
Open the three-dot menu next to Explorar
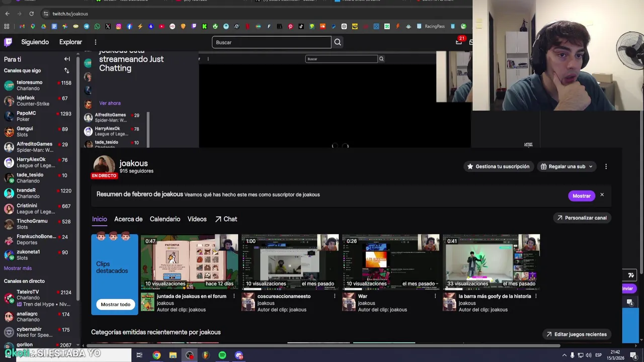tap(95, 42)
